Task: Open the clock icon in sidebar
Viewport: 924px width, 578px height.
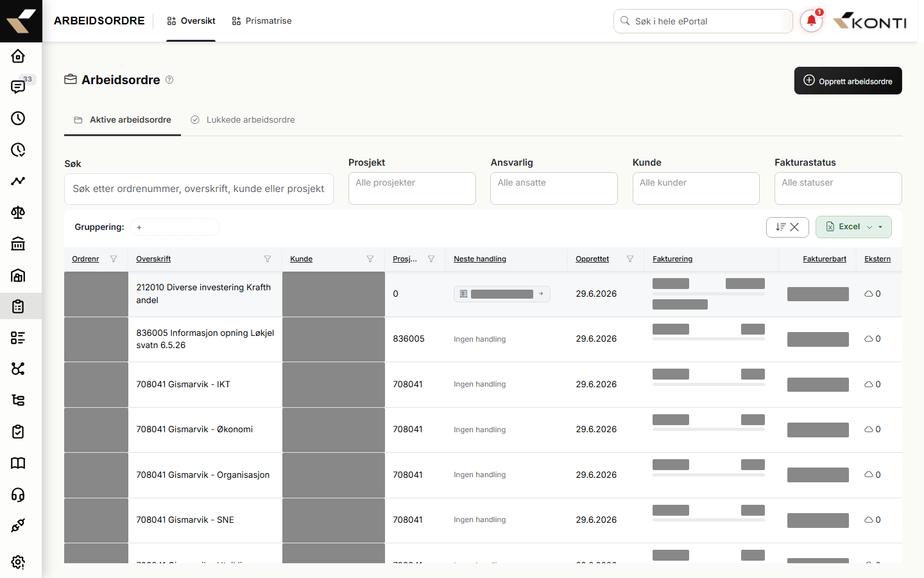Action: point(18,118)
